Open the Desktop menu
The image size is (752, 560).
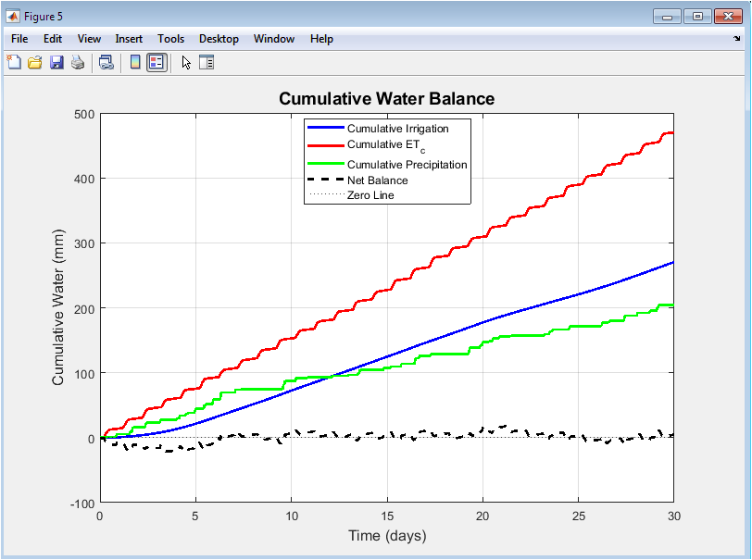pos(219,39)
